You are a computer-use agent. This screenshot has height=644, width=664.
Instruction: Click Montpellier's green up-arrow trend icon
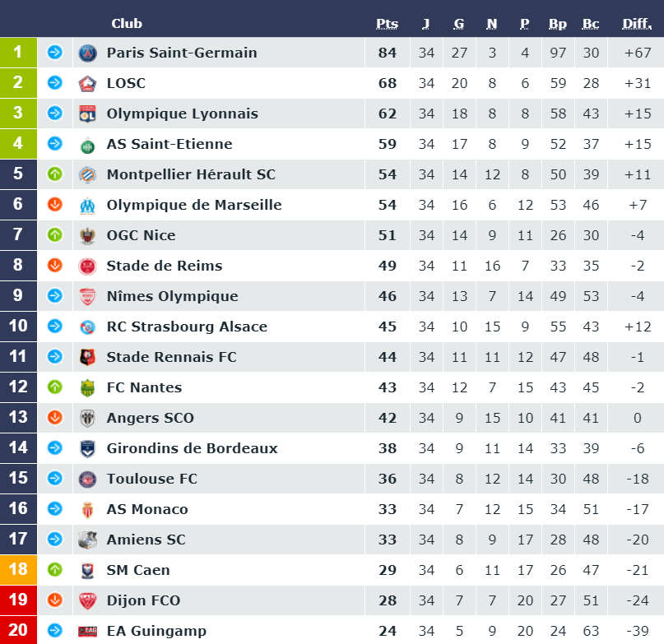pos(54,174)
